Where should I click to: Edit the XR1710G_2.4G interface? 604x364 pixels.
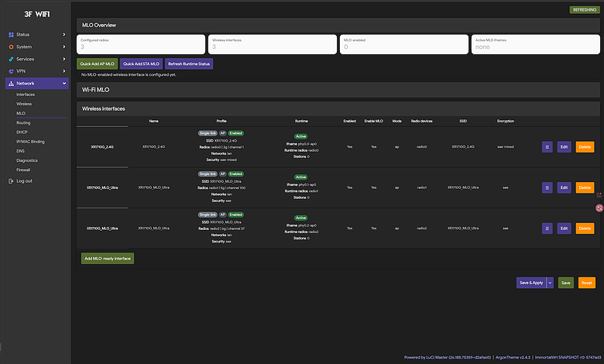pos(564,146)
